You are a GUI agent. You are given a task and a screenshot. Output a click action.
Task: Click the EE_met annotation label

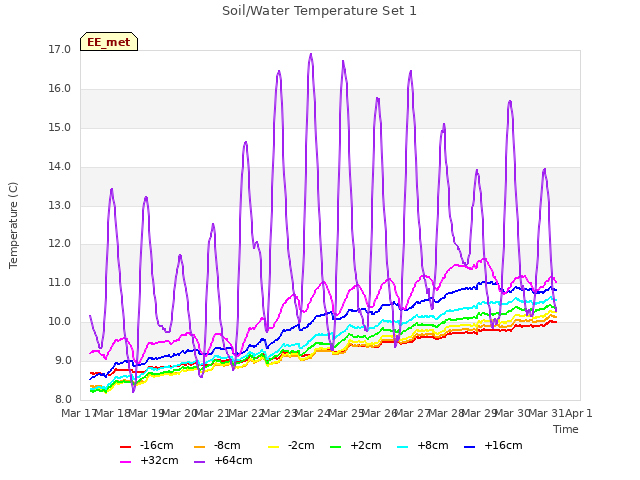(x=109, y=42)
